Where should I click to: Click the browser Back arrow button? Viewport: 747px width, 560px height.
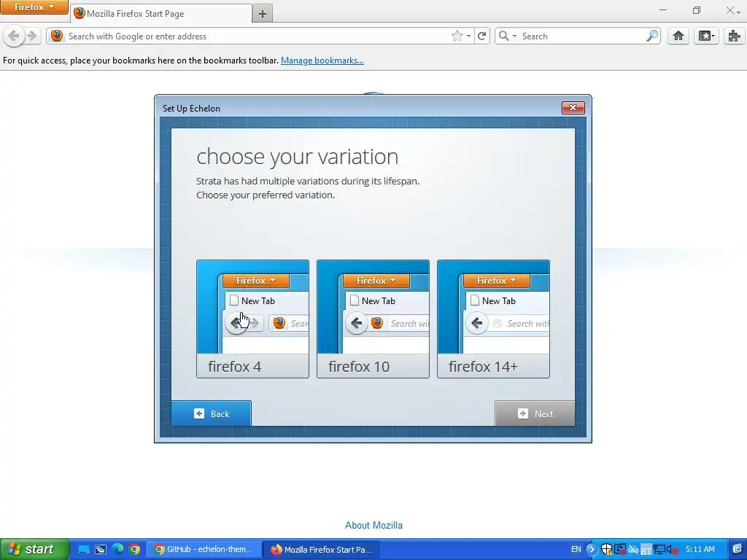pos(14,36)
